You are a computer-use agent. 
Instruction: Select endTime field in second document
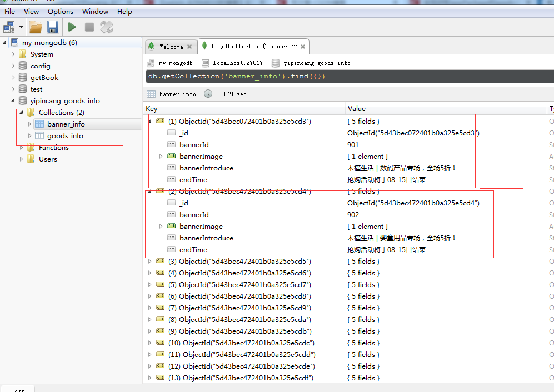[x=193, y=249]
